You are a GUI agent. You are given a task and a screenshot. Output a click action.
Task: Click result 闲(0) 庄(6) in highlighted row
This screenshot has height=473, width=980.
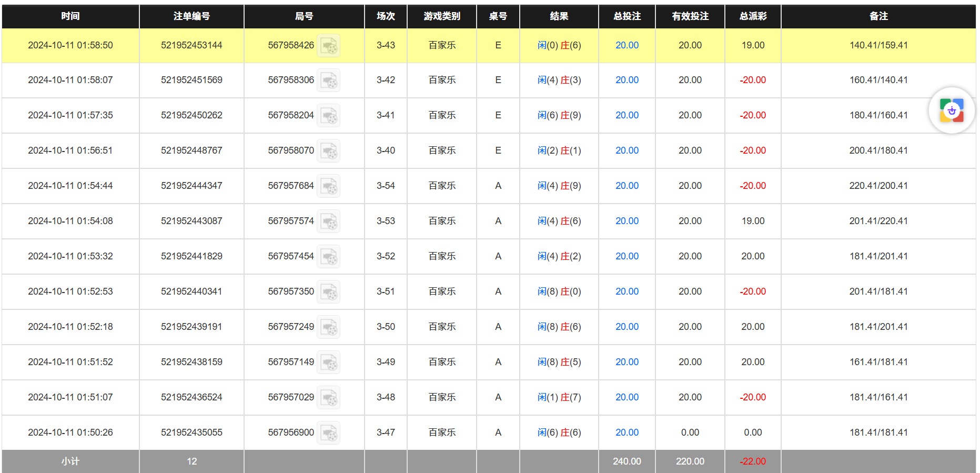pyautogui.click(x=559, y=45)
